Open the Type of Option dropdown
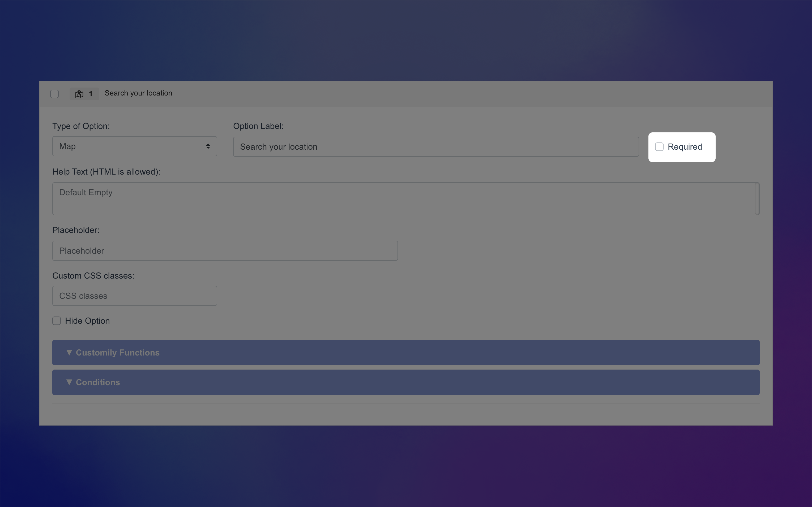812x507 pixels. click(x=134, y=146)
